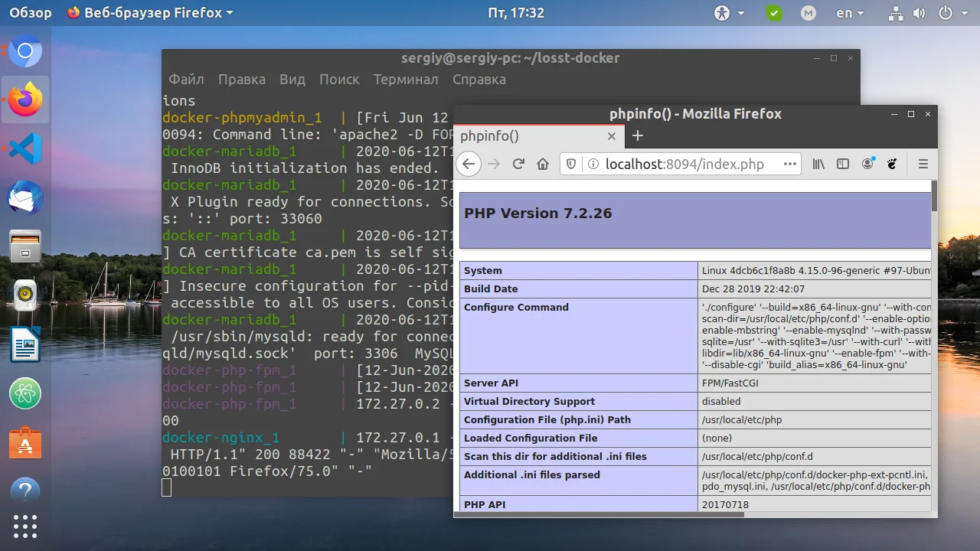Show tracking protection shield info
Screen dimensions: 980x551
tap(571, 164)
